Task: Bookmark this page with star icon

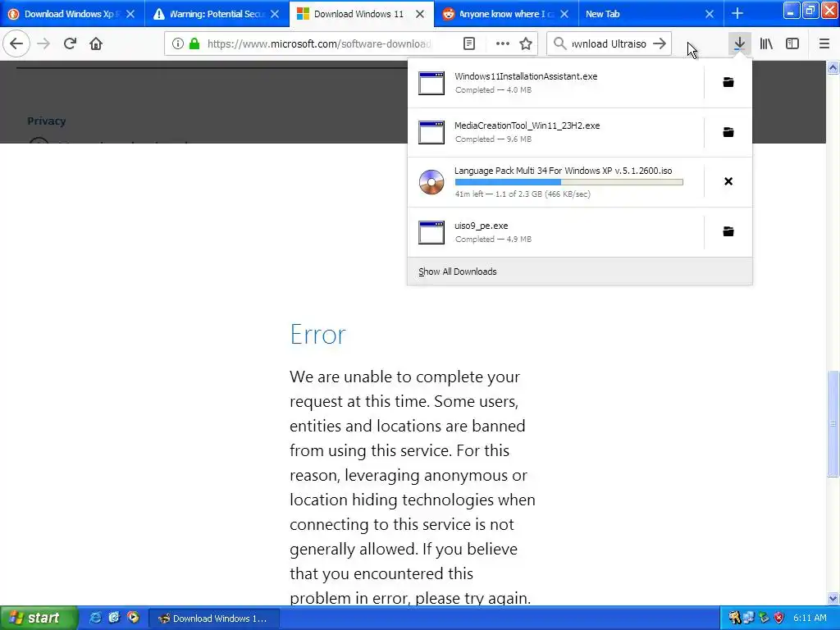Action: pos(526,43)
